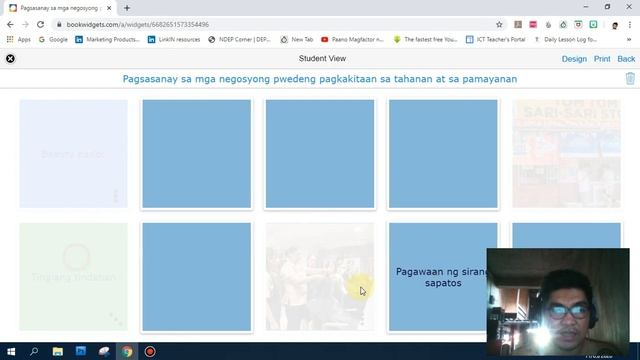The width and height of the screenshot is (640, 360).
Task: Click the browser forward arrow
Action: (x=25, y=24)
